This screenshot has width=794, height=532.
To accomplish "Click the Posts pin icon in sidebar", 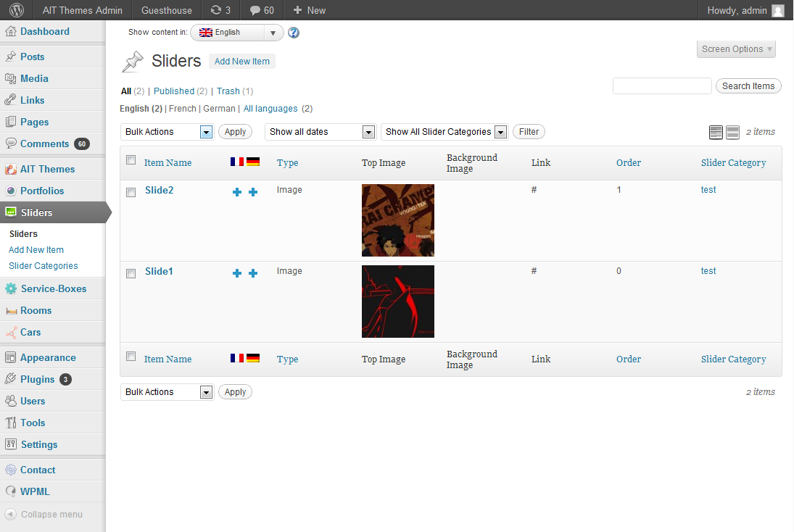I will click(x=11, y=57).
